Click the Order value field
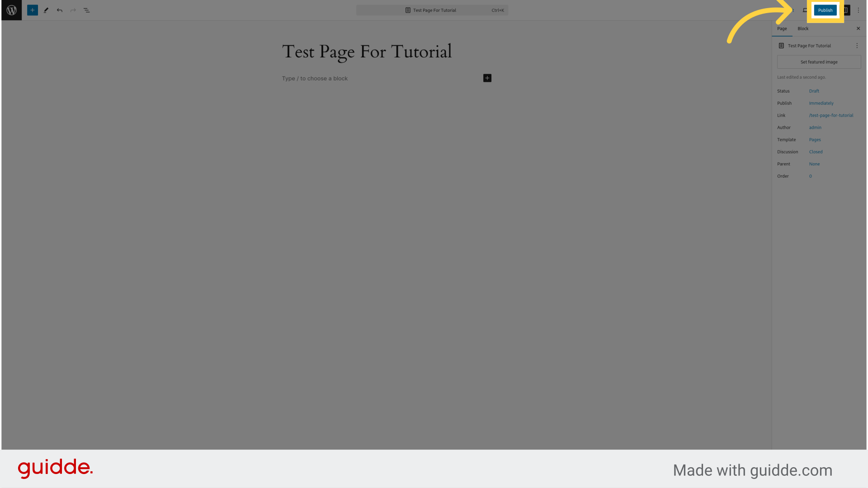The image size is (868, 488). click(811, 175)
